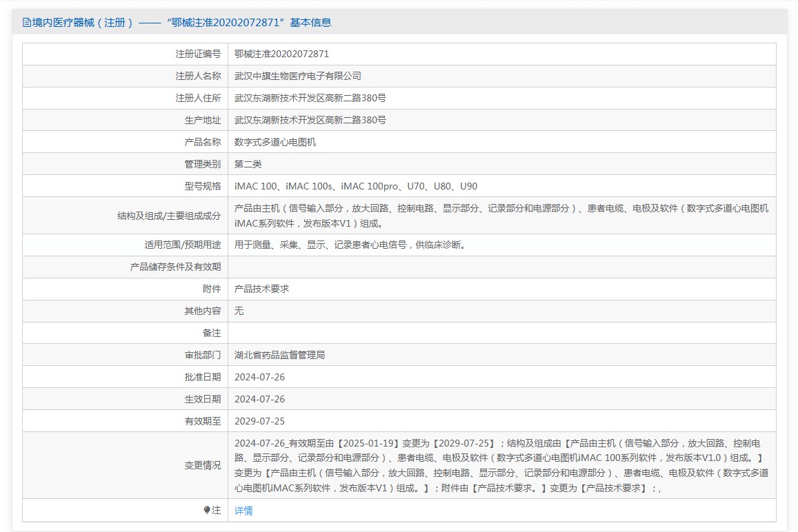The height and width of the screenshot is (532, 798).
Task: Select the empty 备注 row
Action: tap(414, 333)
